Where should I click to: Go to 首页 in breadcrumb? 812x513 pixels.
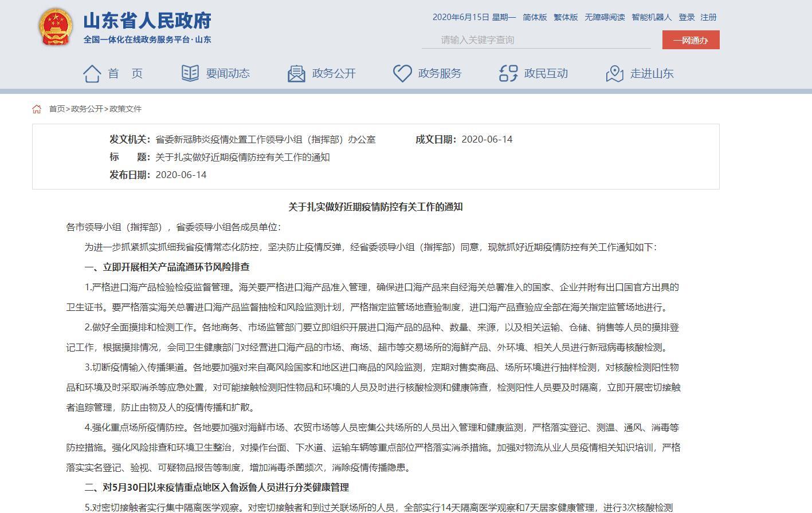[57, 109]
